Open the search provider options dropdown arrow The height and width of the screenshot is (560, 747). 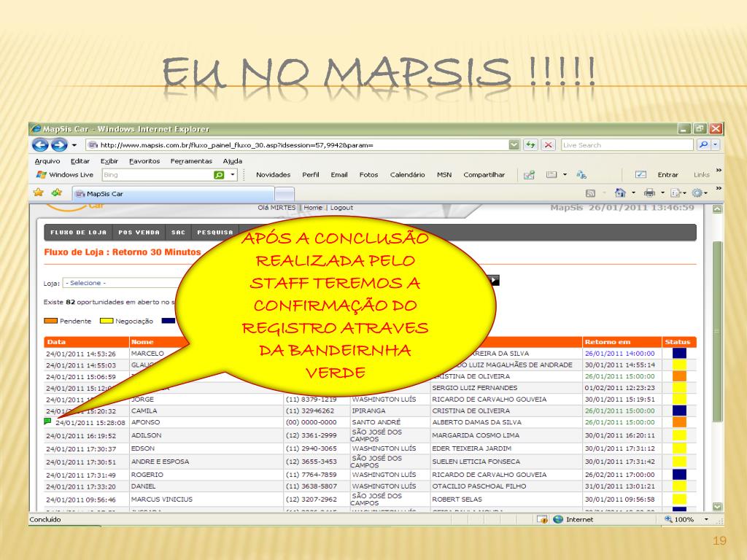[x=716, y=145]
